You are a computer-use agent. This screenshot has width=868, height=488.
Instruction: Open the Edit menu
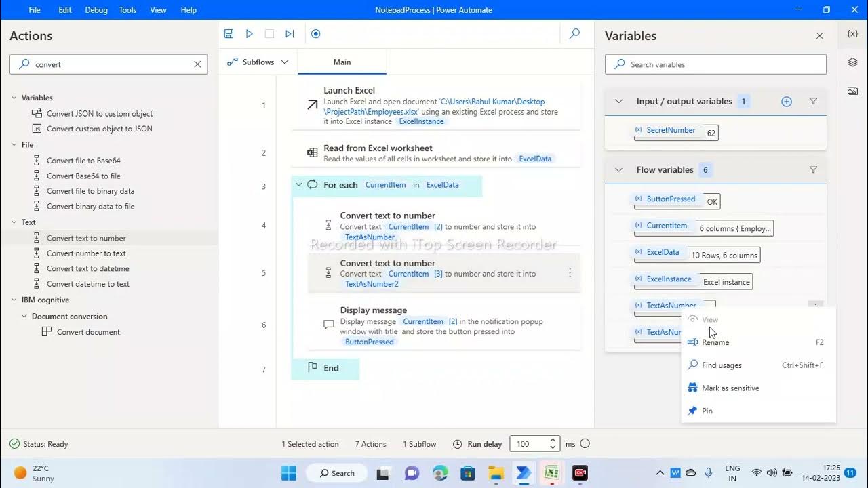coord(65,10)
